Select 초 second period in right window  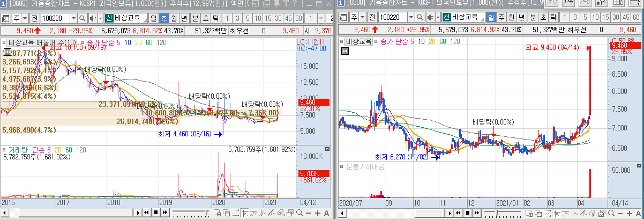point(543,18)
